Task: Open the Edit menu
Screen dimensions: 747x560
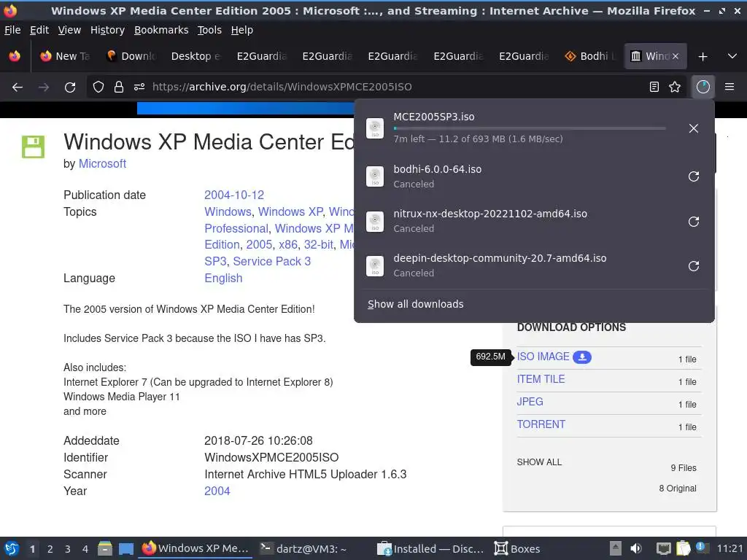Action: 39,30
